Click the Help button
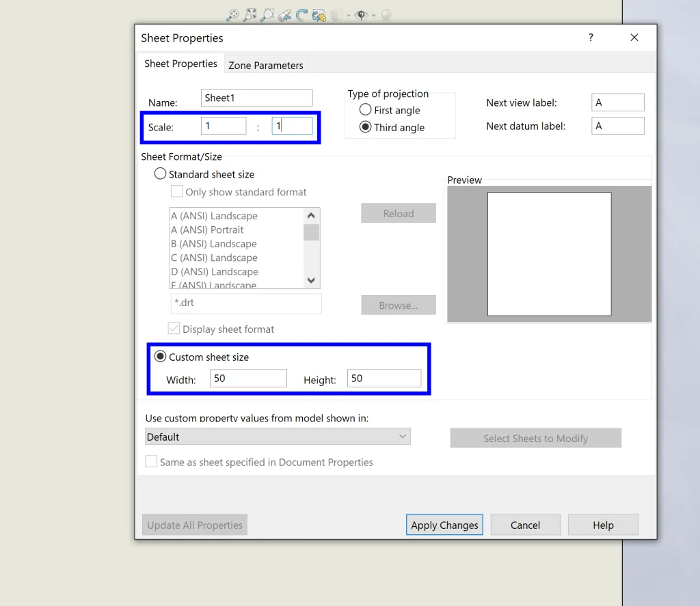Screen dimensions: 700x606 pyautogui.click(x=603, y=525)
